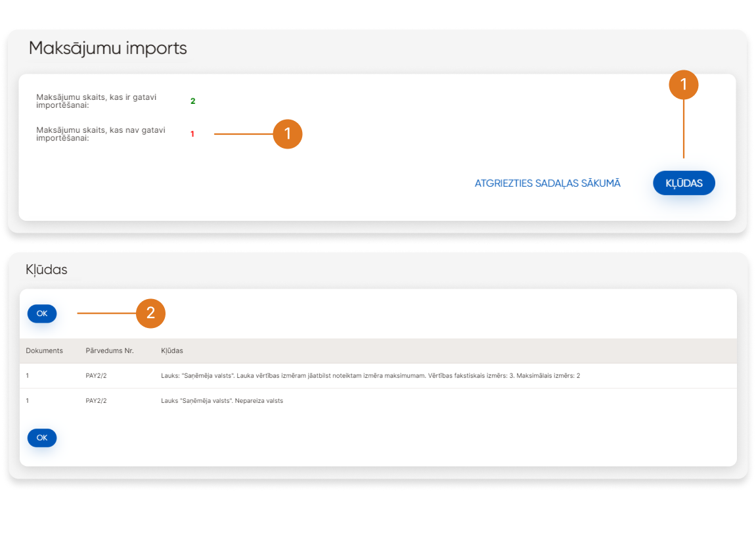Follow the ATGRIEZTIES SADAĻAS SĀKUMĀ link
This screenshot has height=539, width=756.
pyautogui.click(x=547, y=183)
